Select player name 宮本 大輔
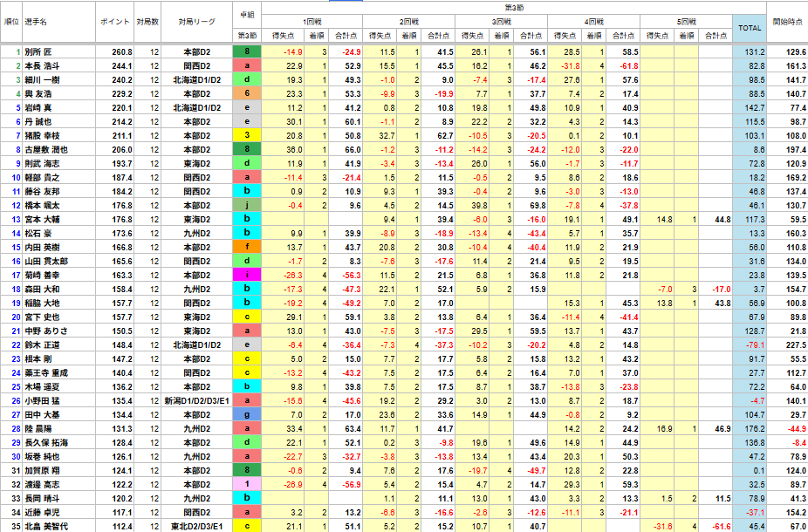Image resolution: width=808 pixels, height=532 pixels. [x=42, y=220]
